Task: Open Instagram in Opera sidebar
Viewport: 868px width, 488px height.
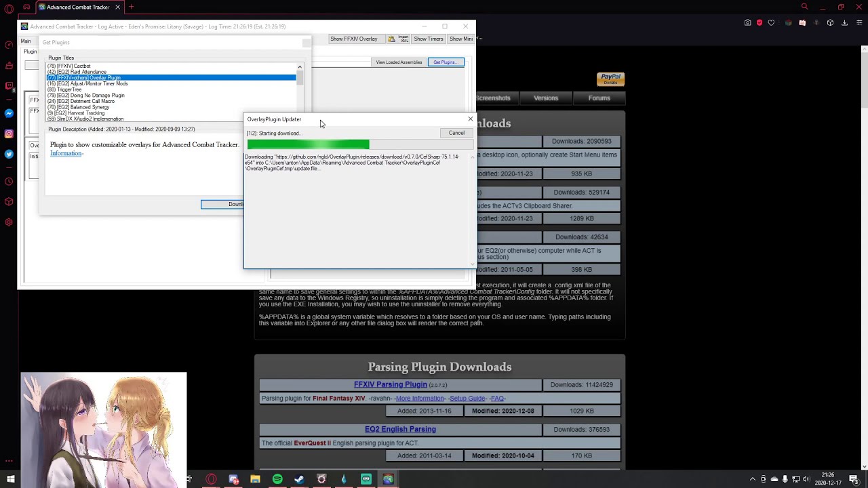Action: pos(9,134)
